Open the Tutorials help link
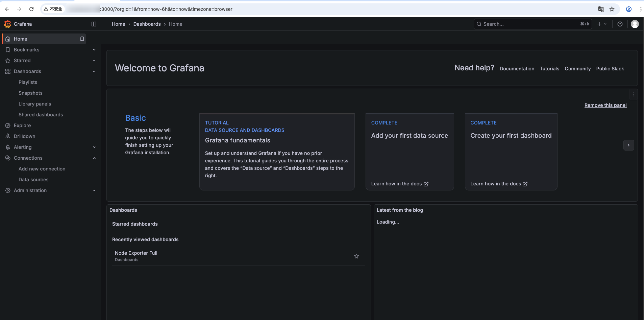 pyautogui.click(x=549, y=69)
